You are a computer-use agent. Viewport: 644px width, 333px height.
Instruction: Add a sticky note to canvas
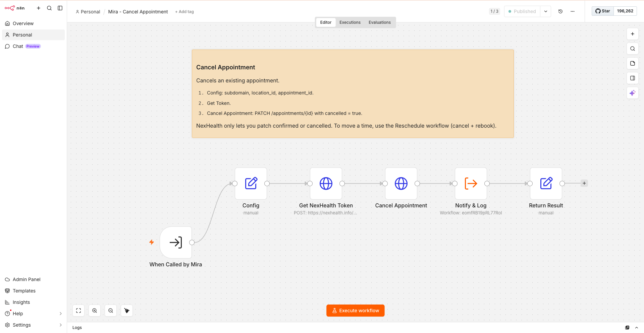tap(633, 63)
